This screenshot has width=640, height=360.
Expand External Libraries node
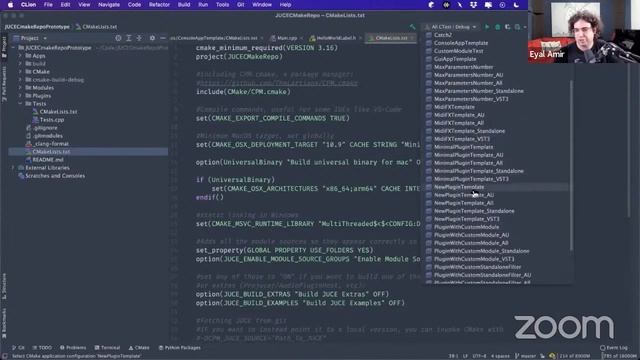coord(13,168)
